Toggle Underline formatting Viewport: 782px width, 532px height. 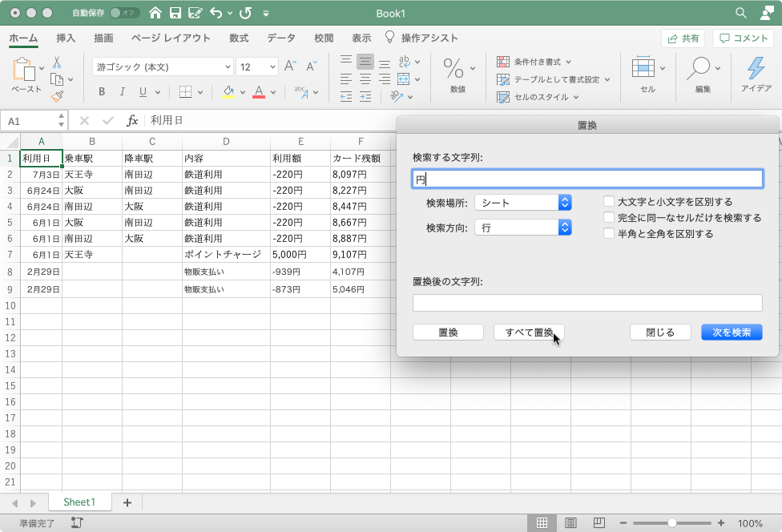pos(143,92)
